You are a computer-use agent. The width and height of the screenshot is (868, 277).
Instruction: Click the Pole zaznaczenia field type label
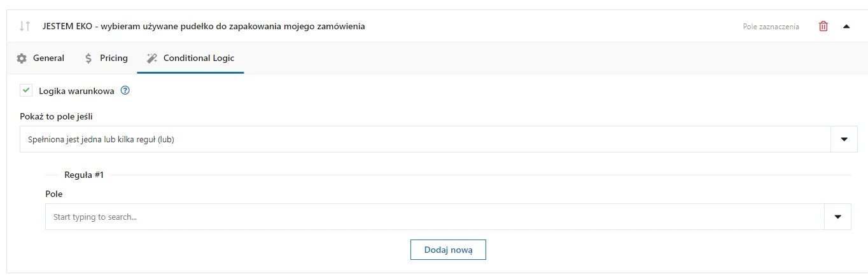[771, 27]
